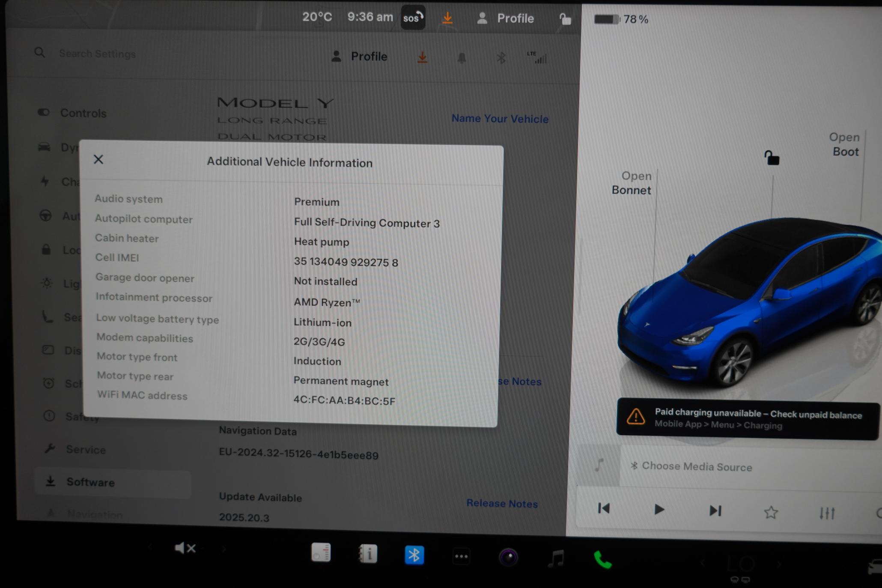Tap the 2G/3G/4G modem capabilities value
The height and width of the screenshot is (588, 882).
319,342
